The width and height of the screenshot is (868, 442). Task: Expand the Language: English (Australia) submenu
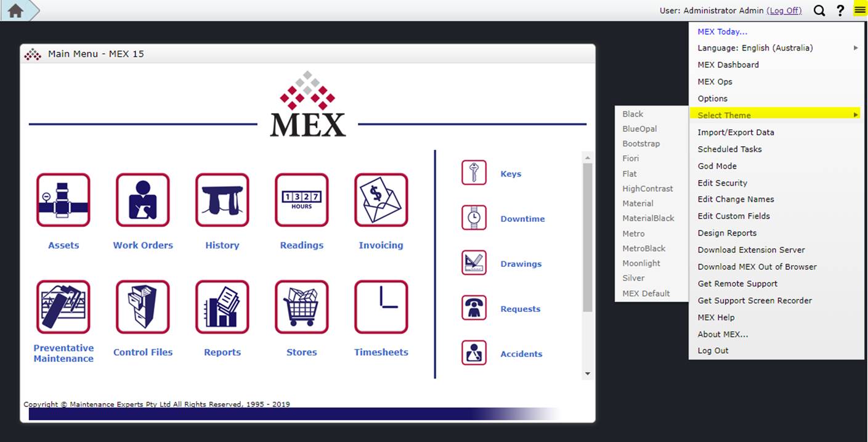tap(776, 48)
